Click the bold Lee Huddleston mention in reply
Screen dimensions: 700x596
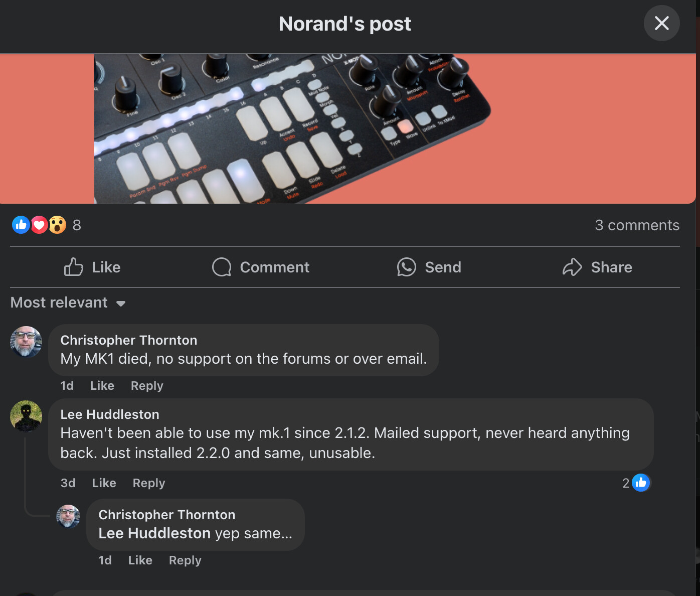pos(154,533)
